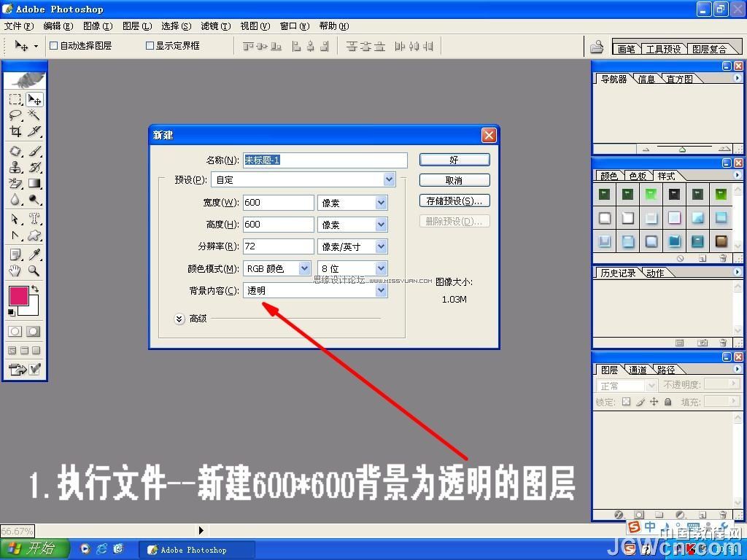Viewport: 747px width, 560px height.
Task: Expand the 高级 advanced section
Action: (179, 319)
